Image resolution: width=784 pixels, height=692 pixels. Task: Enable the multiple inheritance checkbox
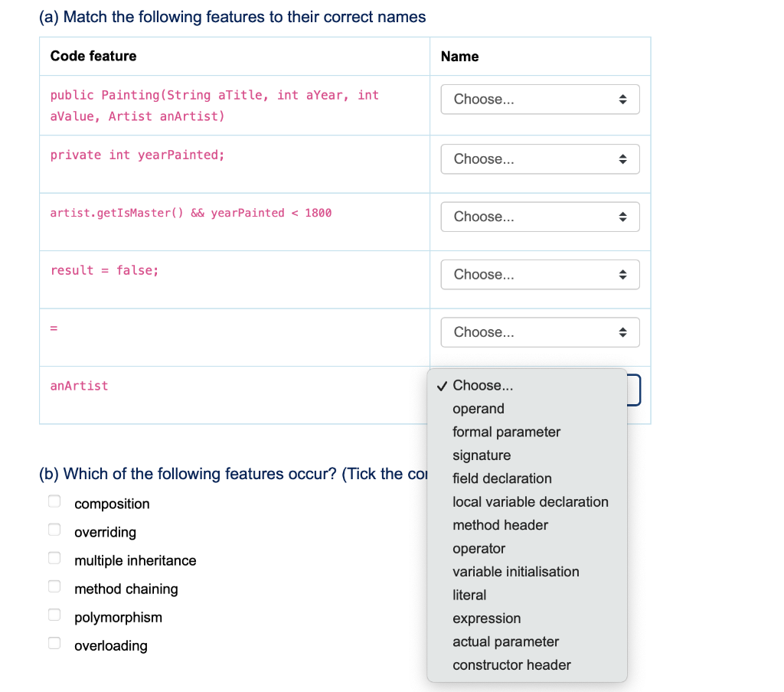pyautogui.click(x=54, y=558)
